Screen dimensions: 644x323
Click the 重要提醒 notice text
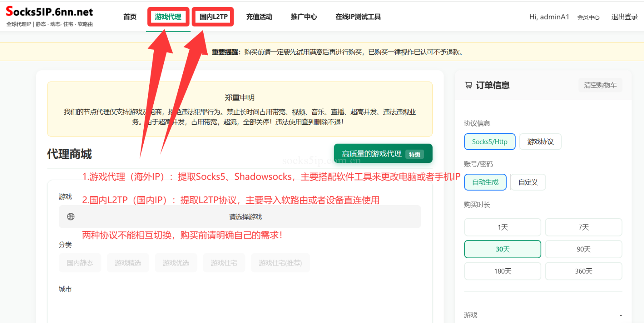[x=337, y=52]
